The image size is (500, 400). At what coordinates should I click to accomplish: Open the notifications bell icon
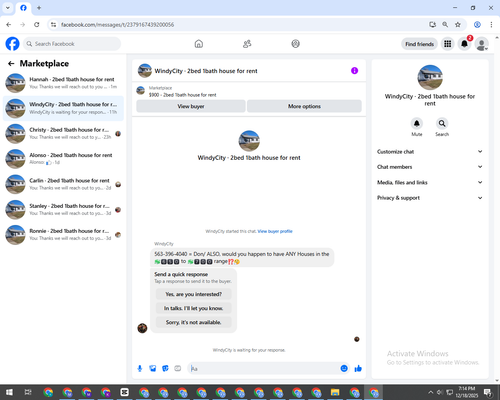(x=464, y=44)
